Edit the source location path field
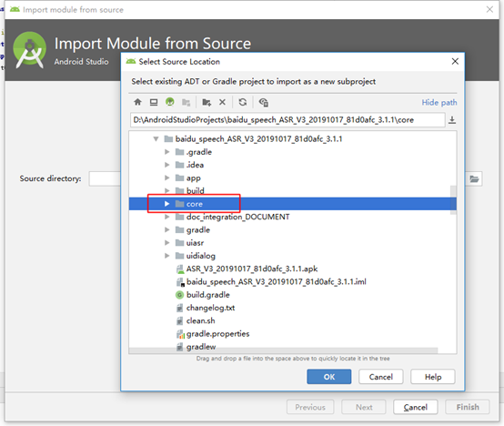 pos(287,120)
